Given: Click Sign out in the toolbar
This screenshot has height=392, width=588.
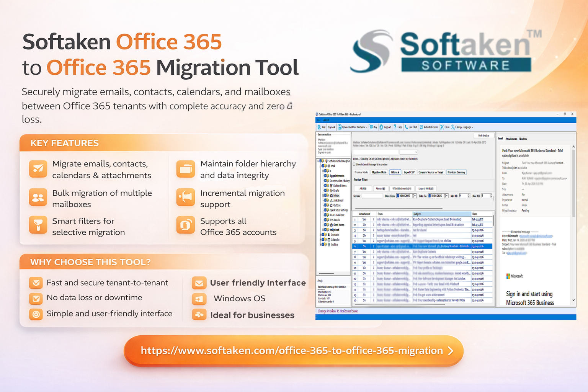Looking at the screenshot, I should (x=331, y=127).
